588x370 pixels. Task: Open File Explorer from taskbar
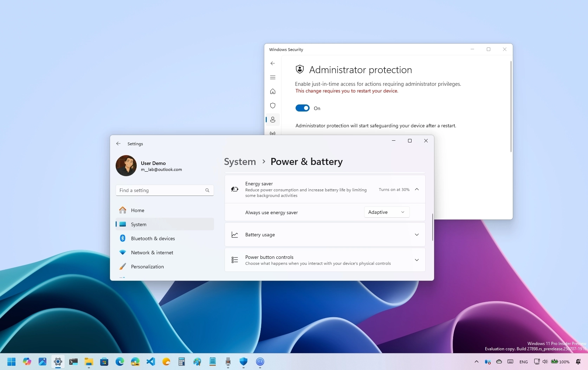pos(89,362)
